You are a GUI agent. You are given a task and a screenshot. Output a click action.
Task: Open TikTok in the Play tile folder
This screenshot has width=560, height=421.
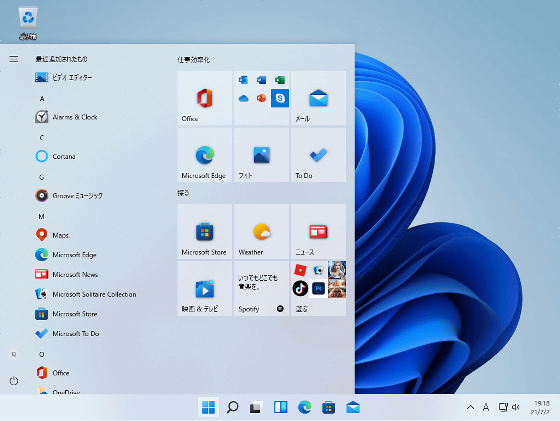300,288
